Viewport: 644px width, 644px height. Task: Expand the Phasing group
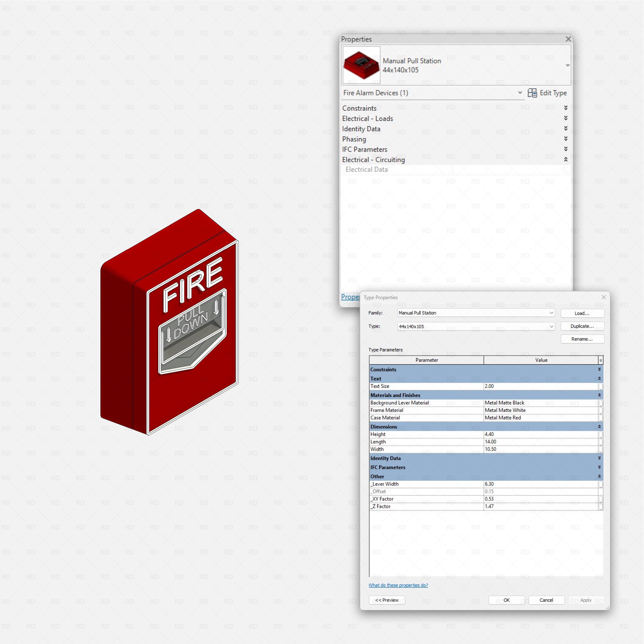[x=566, y=139]
